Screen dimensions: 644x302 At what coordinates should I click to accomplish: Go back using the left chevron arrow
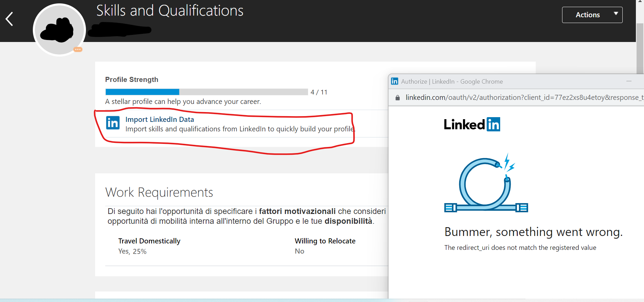(x=9, y=19)
